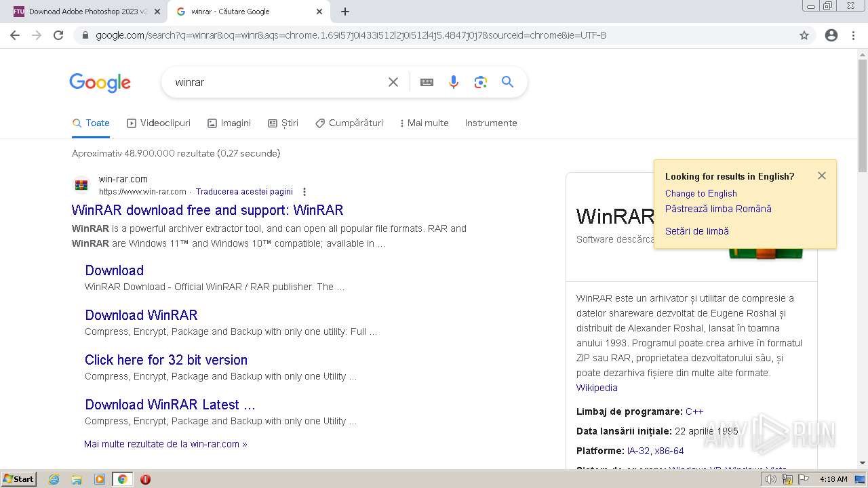Screen dimensions: 868x488
Task: Open the Chrome three-dot menu
Action: [x=853, y=35]
